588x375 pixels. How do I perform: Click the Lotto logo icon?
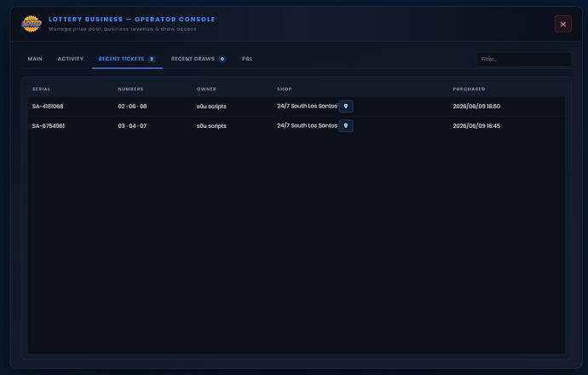[32, 24]
